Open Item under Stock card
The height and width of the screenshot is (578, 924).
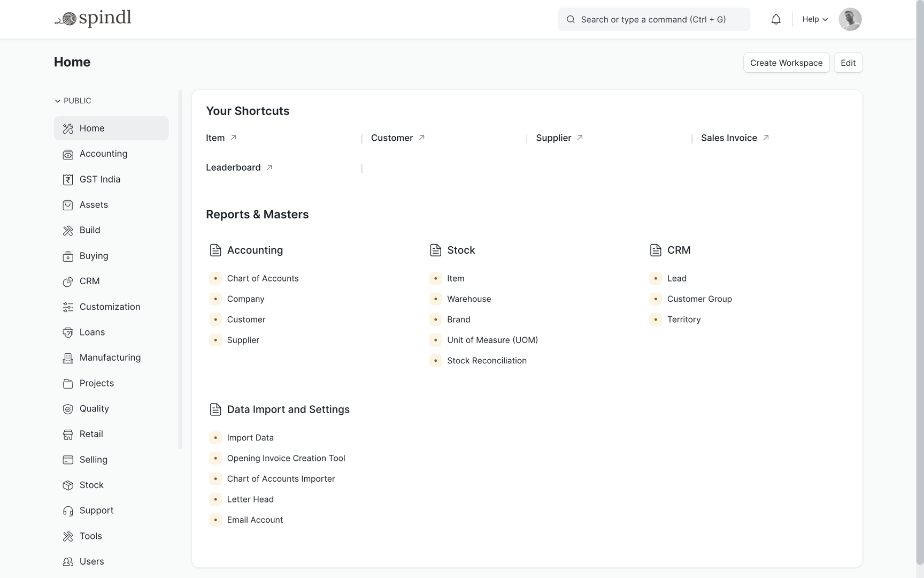(x=456, y=278)
